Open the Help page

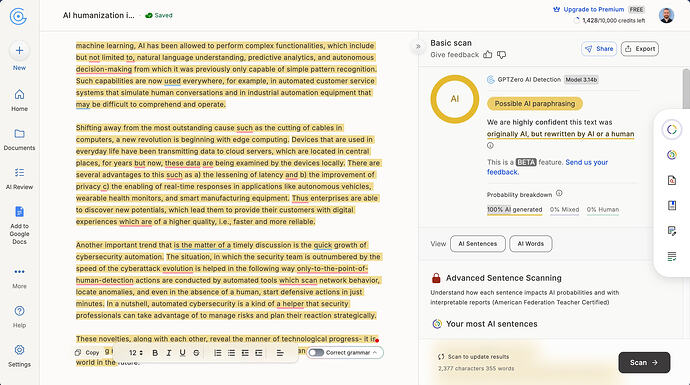pos(19,317)
